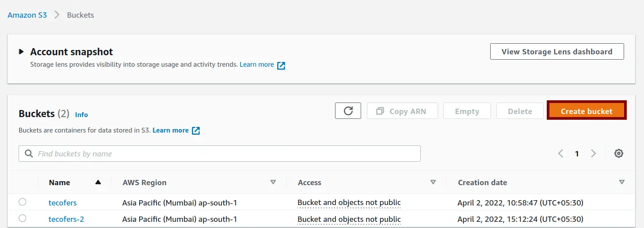The height and width of the screenshot is (228, 644).
Task: Click Access status of tecofers bucket
Action: [349, 203]
